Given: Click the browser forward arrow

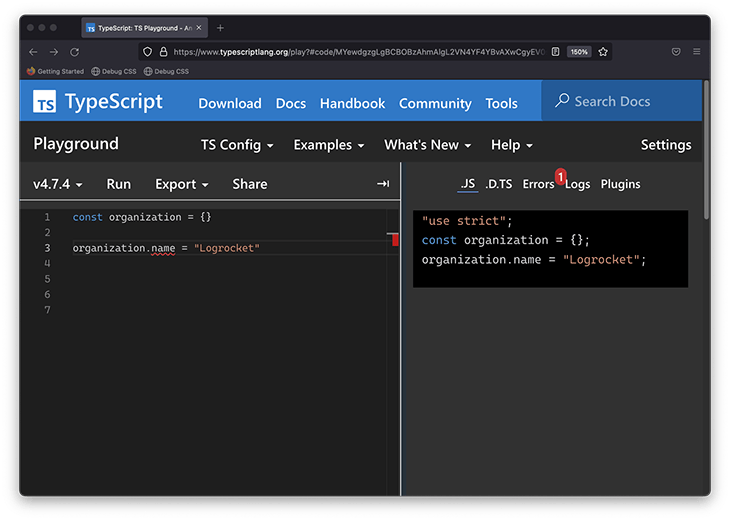Looking at the screenshot, I should coord(54,52).
